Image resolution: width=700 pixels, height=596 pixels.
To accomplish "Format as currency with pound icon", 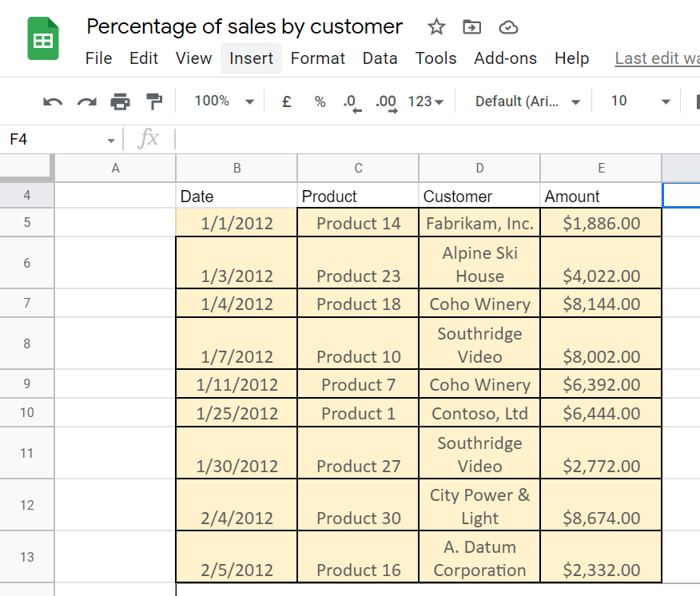I will pos(287,101).
